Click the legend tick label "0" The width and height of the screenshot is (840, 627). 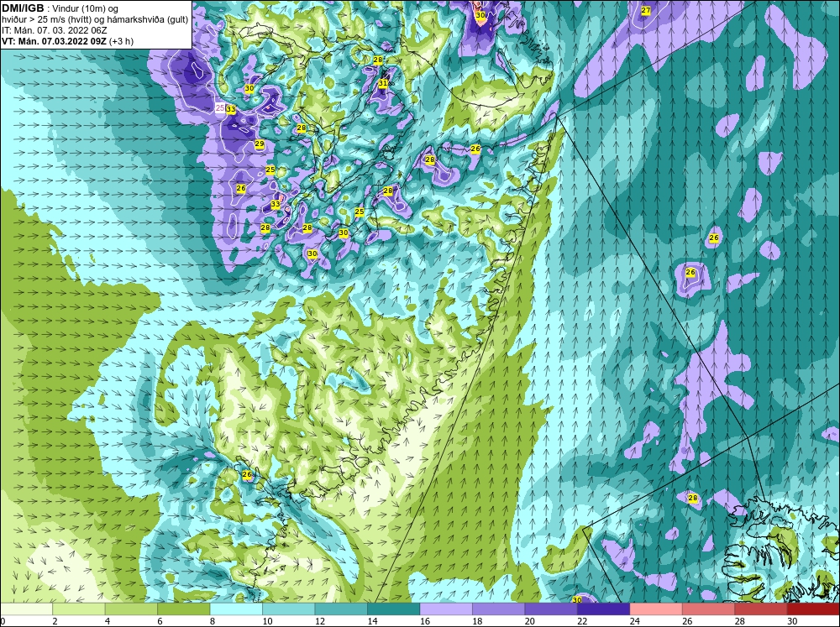pyautogui.click(x=3, y=621)
